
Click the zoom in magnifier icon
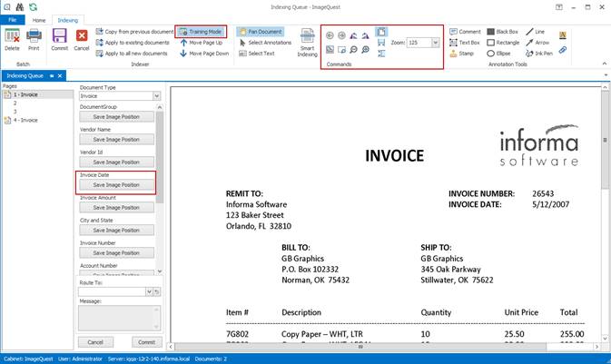pyautogui.click(x=365, y=50)
